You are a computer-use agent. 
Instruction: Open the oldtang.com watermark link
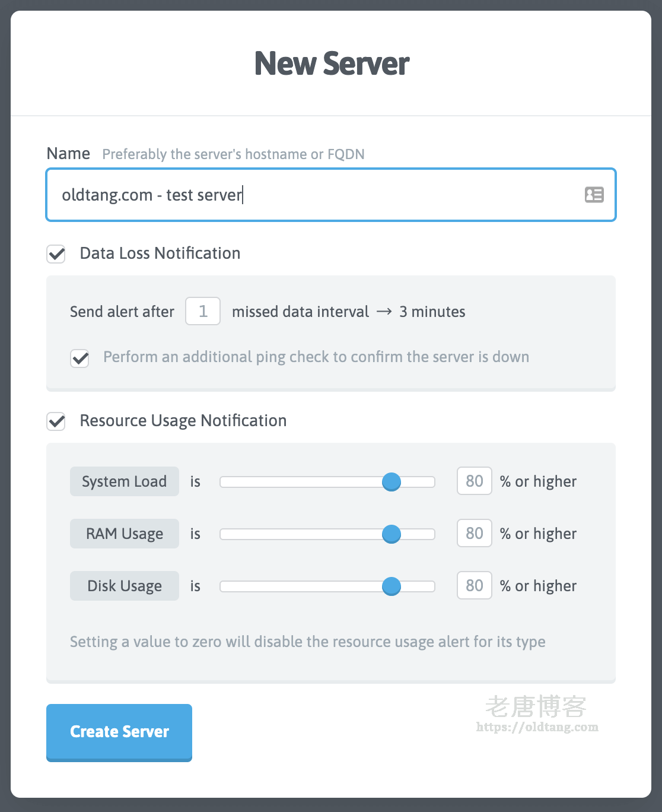pos(537,727)
